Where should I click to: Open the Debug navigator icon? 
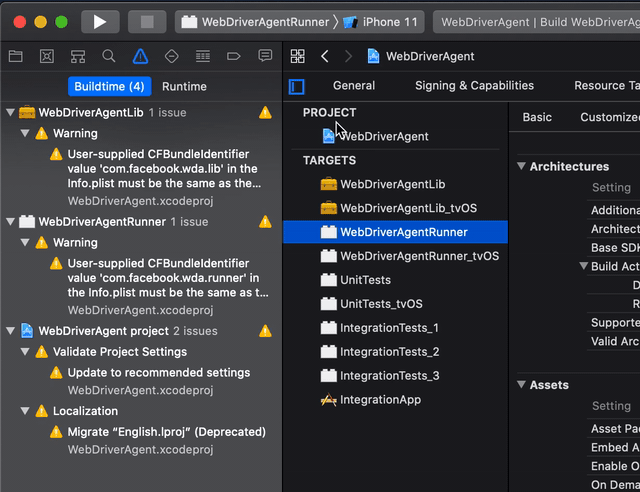tap(203, 56)
